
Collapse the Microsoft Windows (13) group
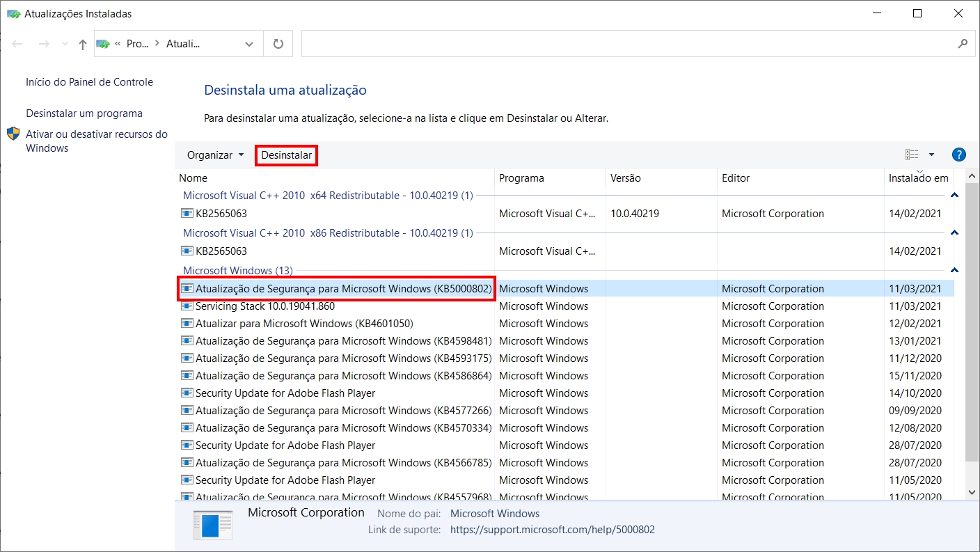(x=954, y=271)
